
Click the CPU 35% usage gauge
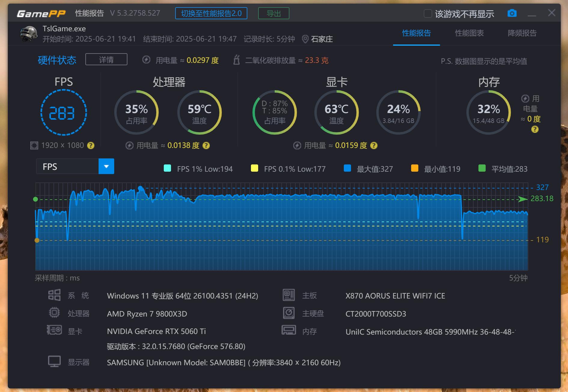pyautogui.click(x=136, y=112)
